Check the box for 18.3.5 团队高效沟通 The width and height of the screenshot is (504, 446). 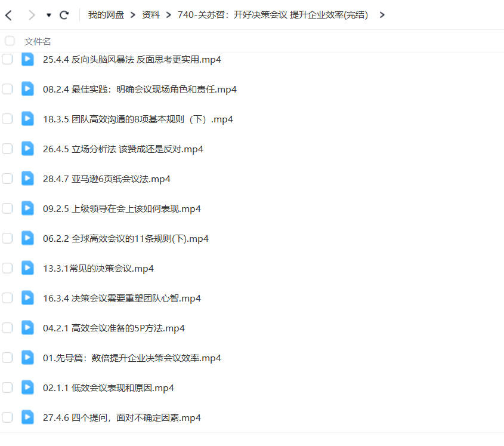(x=7, y=119)
